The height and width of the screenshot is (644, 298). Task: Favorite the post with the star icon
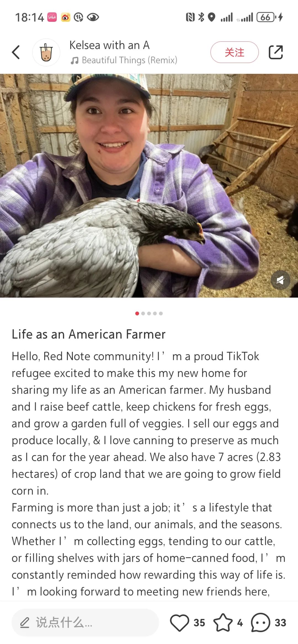pos(223,622)
